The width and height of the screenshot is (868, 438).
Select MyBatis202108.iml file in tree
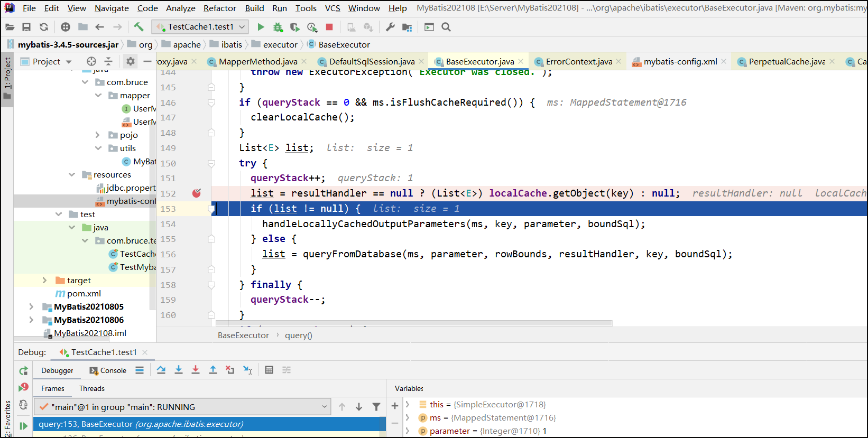pos(90,333)
